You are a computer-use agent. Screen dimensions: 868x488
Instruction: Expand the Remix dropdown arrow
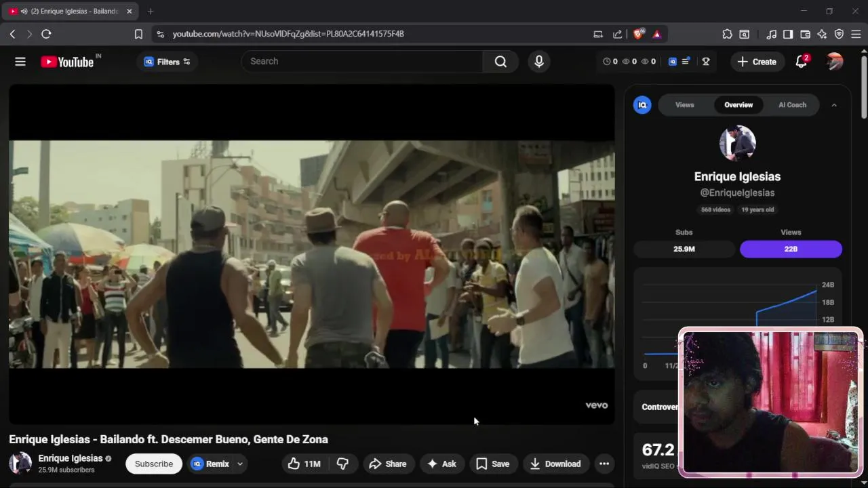tap(239, 464)
